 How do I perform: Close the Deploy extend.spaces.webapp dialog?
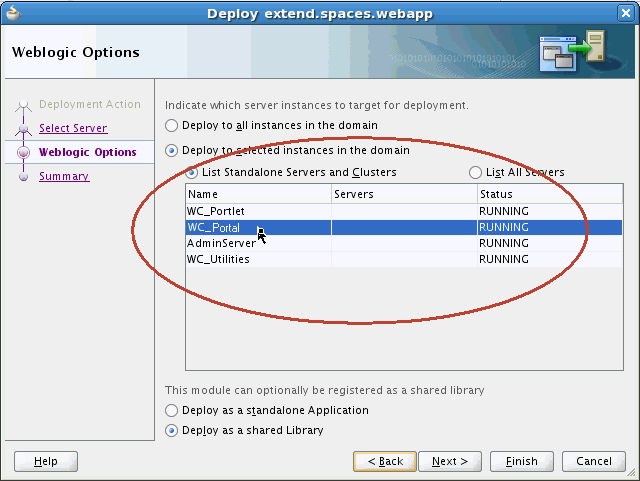625,13
